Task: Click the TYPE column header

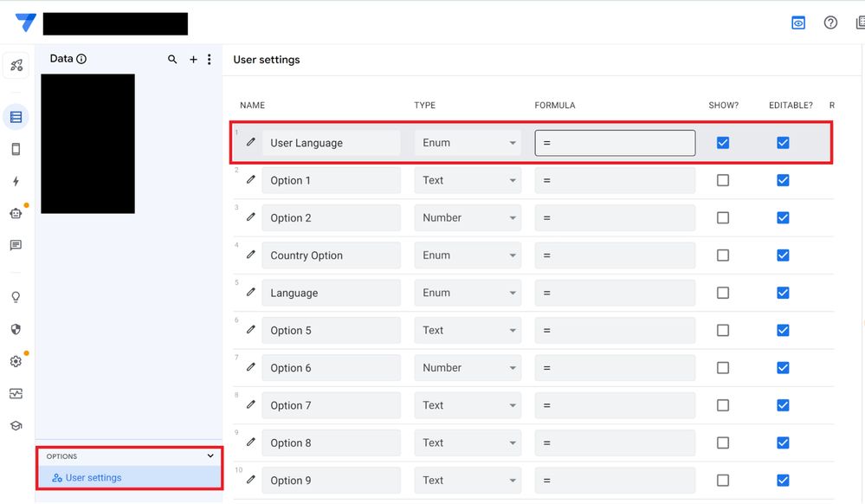Action: 425,106
